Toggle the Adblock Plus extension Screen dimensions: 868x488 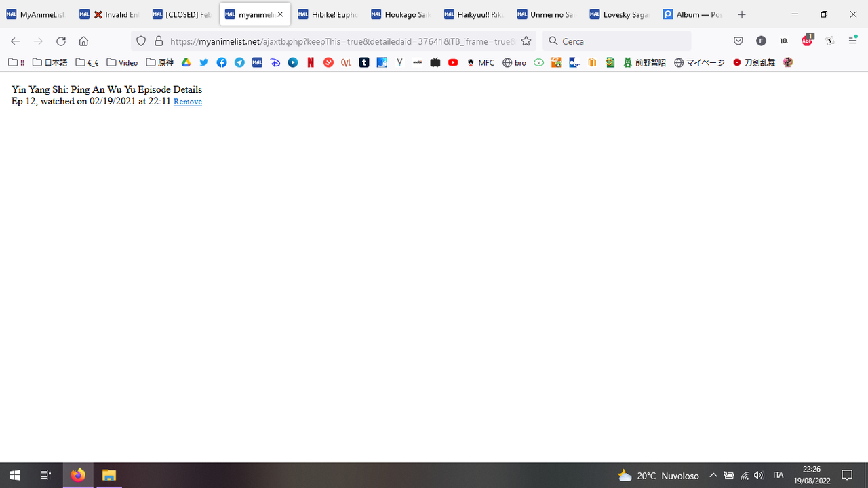pyautogui.click(x=807, y=41)
